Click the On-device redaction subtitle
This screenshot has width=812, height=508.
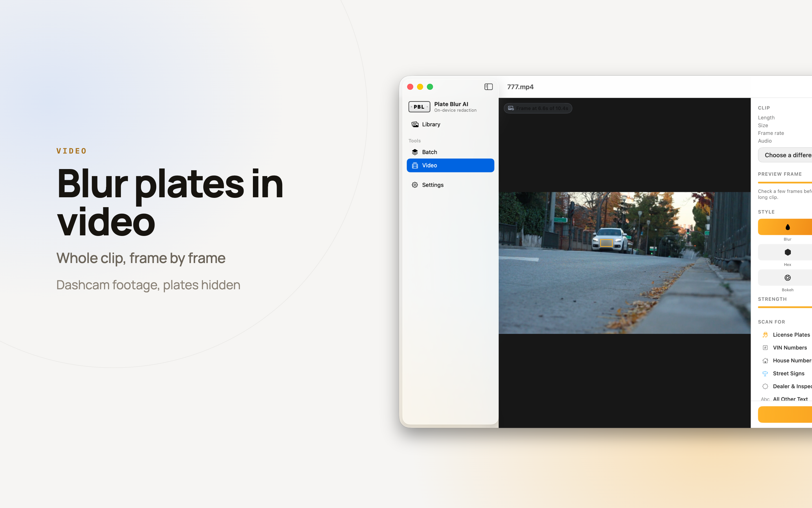455,110
